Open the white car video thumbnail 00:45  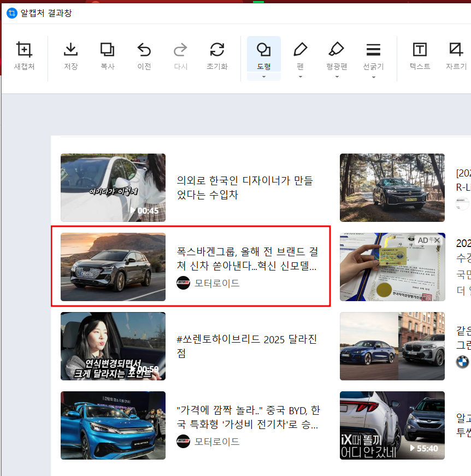point(113,187)
